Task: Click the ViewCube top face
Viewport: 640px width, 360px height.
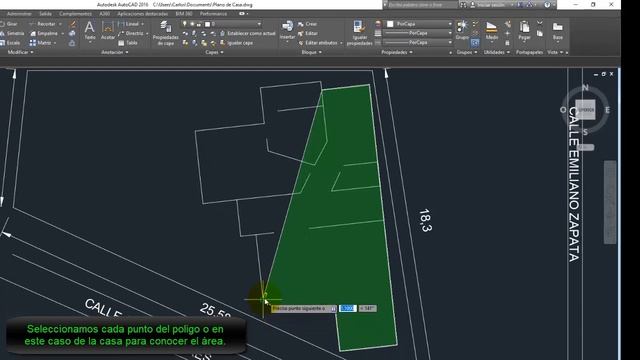Action: 585,110
